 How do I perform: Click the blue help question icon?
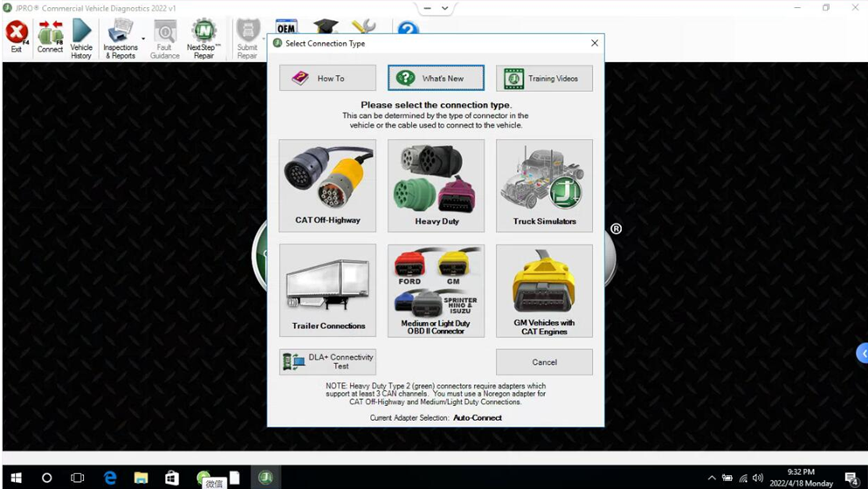(408, 28)
